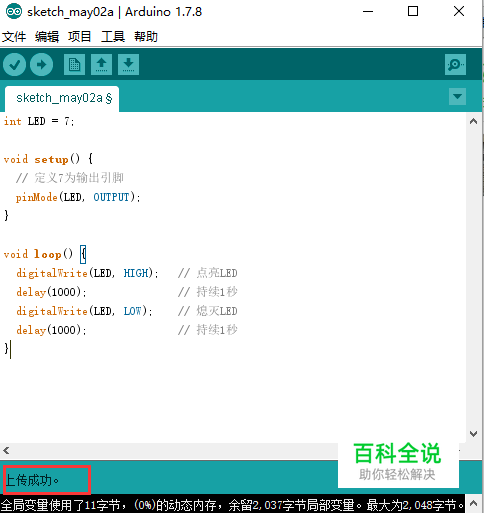Click the 'void setup() {' line

pos(48,159)
